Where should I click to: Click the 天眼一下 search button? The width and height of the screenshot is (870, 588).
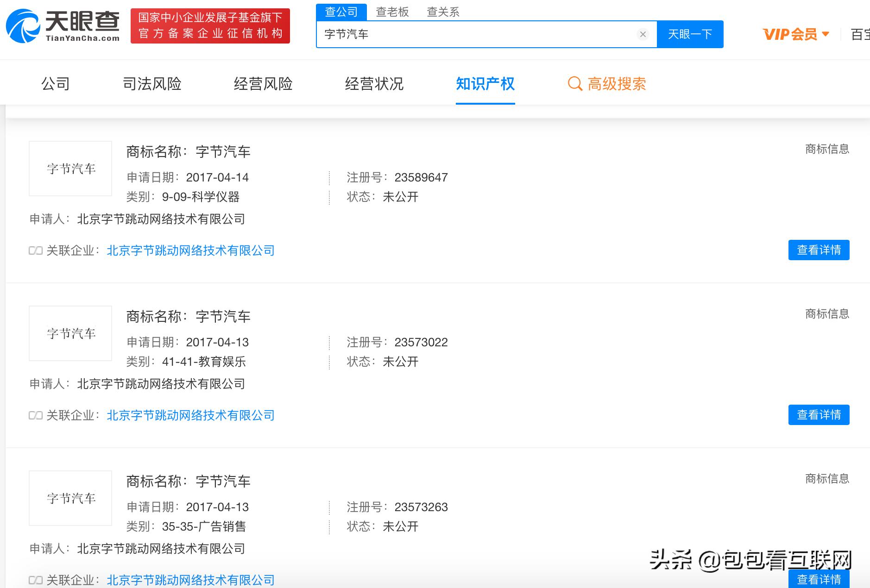click(x=690, y=34)
